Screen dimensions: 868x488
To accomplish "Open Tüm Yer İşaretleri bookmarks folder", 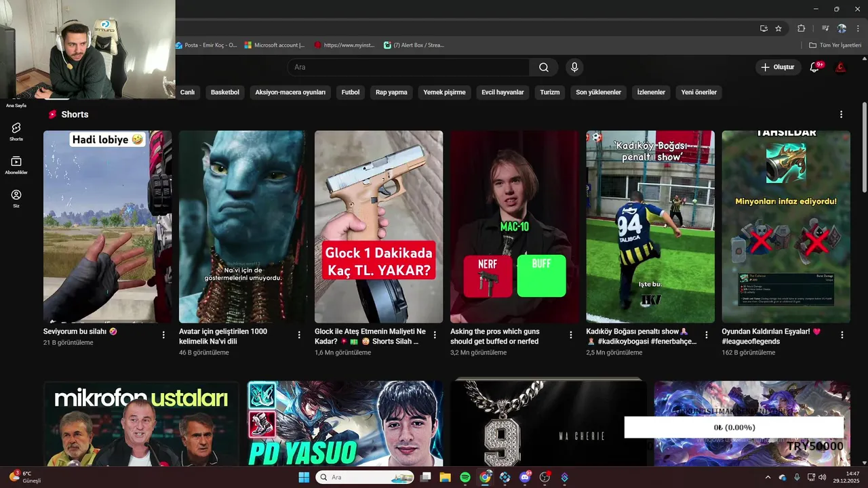I will coord(835,45).
